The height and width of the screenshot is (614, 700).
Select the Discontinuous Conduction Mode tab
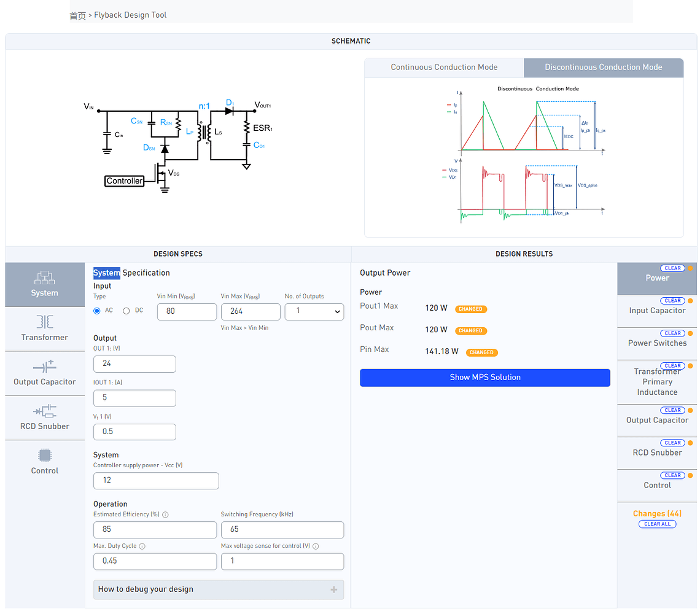tap(603, 68)
